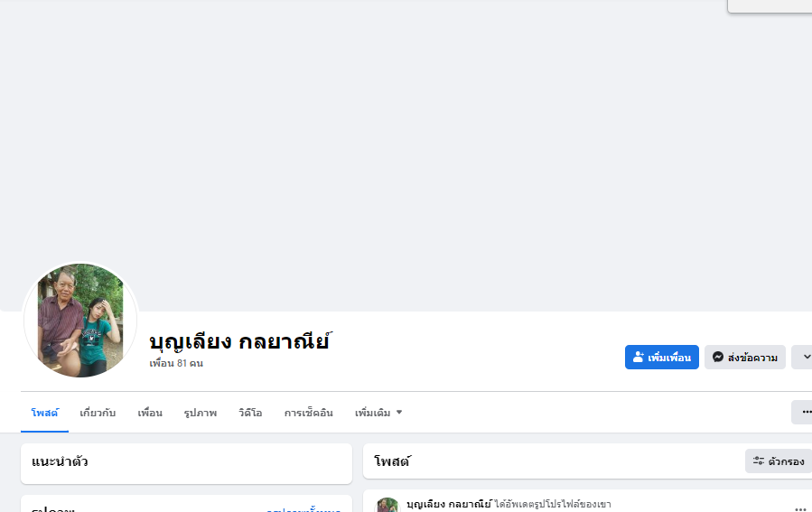Select the วิดีโอ (Videos) tab

click(x=250, y=413)
